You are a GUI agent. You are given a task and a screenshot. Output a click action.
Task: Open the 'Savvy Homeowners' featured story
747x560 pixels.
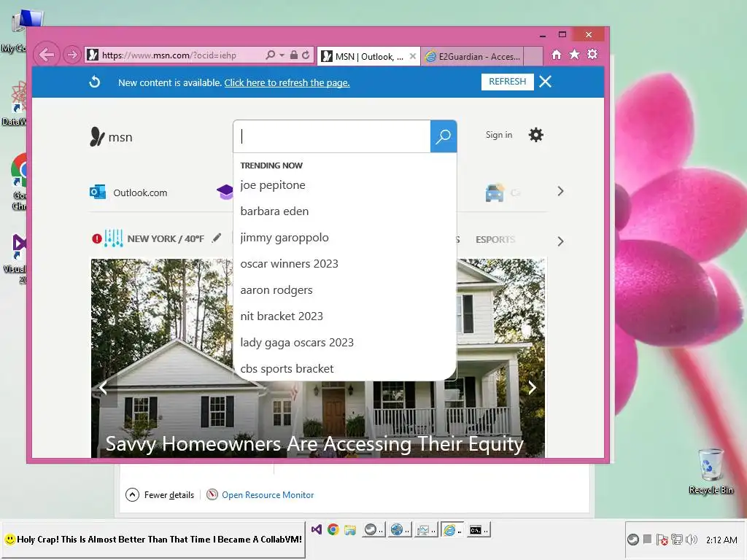tap(314, 444)
